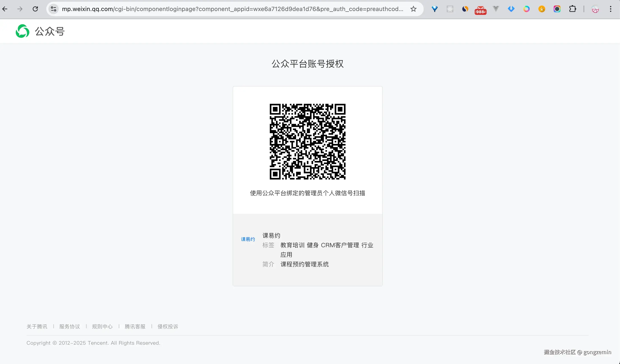Open the Chrome three-dot menu
The image size is (620, 364).
(610, 9)
